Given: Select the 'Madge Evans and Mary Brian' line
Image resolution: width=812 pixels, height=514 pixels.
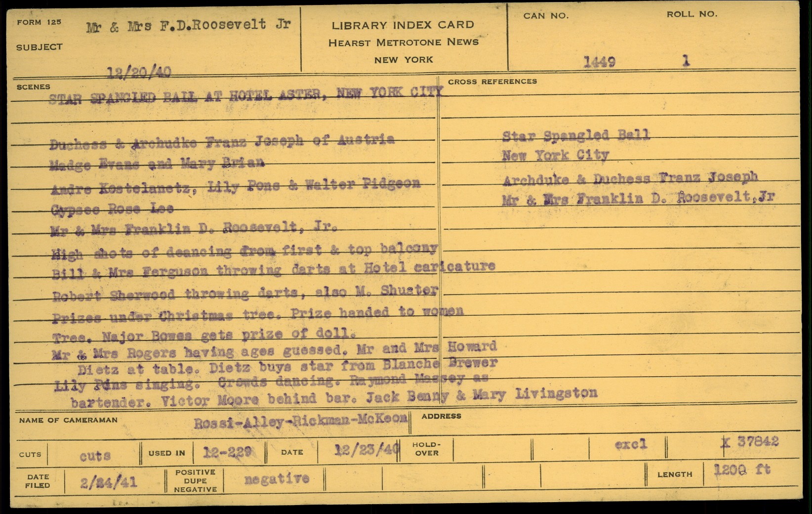Looking at the screenshot, I should tap(157, 164).
